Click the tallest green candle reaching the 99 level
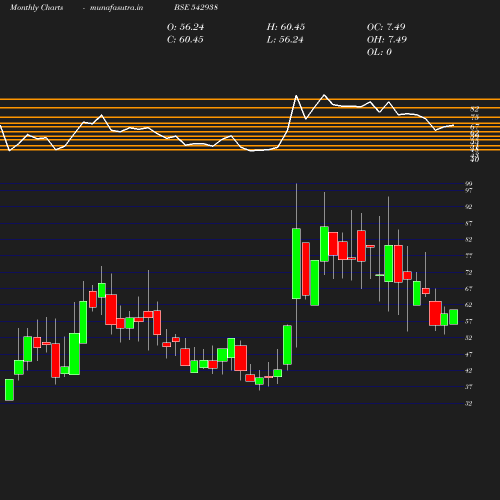The height and width of the screenshot is (500, 500). click(296, 263)
